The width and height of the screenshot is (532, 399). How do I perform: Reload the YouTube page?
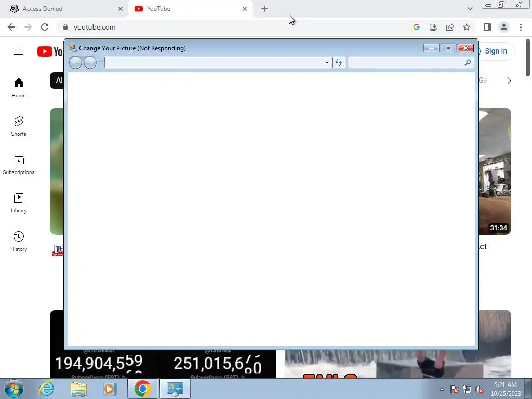pos(45,27)
